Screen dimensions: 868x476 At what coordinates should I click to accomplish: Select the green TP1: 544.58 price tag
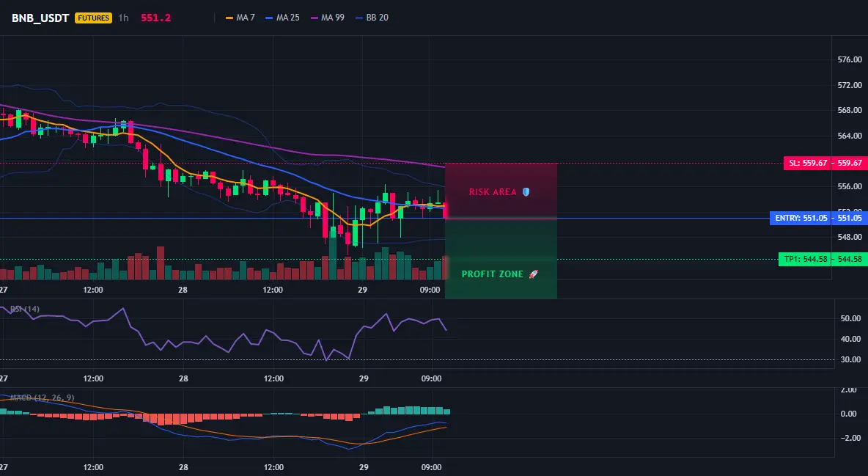tap(805, 259)
